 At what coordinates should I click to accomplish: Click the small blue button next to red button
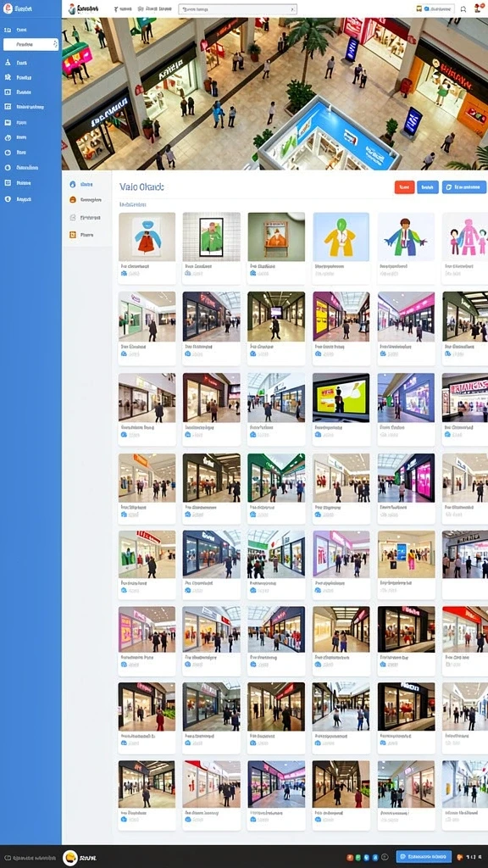click(428, 187)
